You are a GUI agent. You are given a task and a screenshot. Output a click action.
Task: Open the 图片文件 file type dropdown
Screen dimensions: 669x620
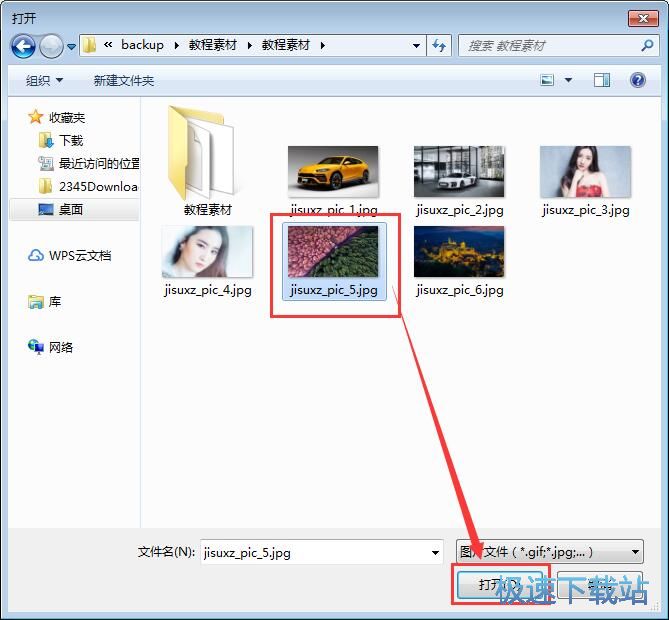tap(550, 552)
